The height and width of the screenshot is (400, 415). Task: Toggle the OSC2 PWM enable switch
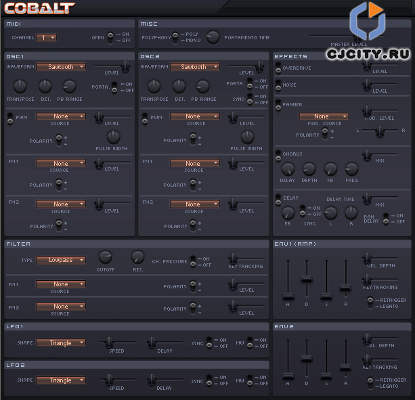pyautogui.click(x=145, y=119)
